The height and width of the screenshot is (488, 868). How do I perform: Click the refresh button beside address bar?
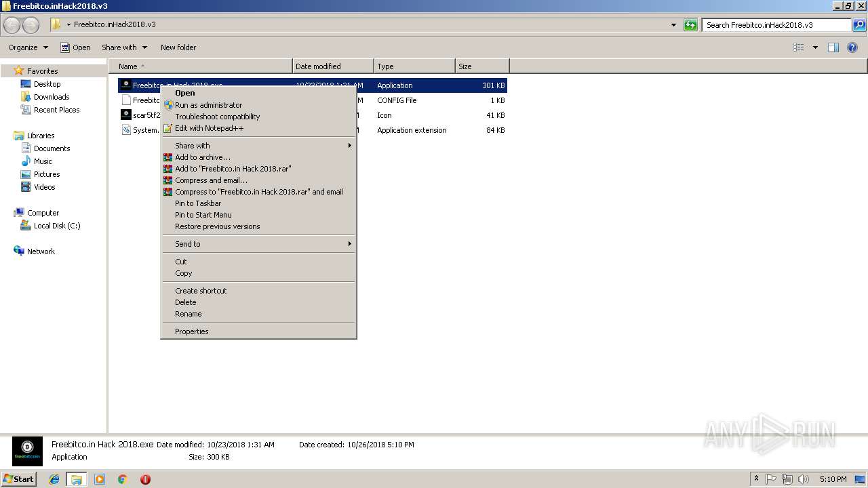point(690,25)
